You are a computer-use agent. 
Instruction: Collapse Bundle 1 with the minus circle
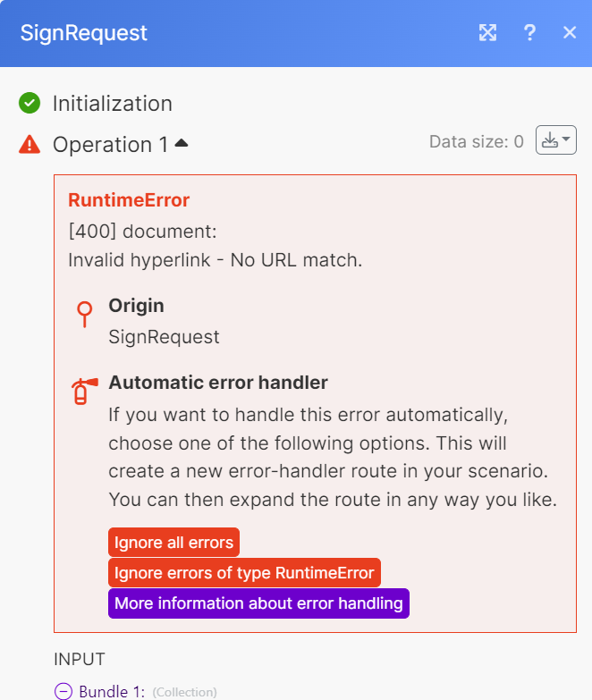[63, 691]
